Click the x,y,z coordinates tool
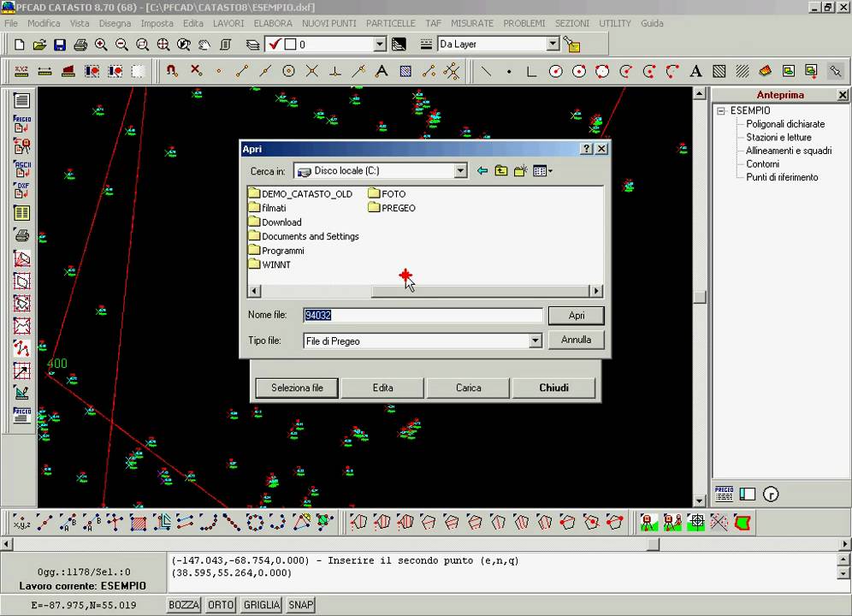 click(21, 523)
